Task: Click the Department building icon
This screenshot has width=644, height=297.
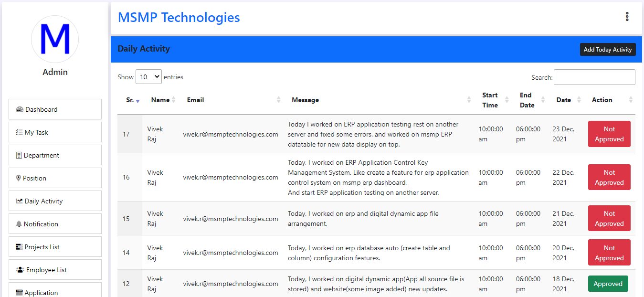Action: [19, 155]
